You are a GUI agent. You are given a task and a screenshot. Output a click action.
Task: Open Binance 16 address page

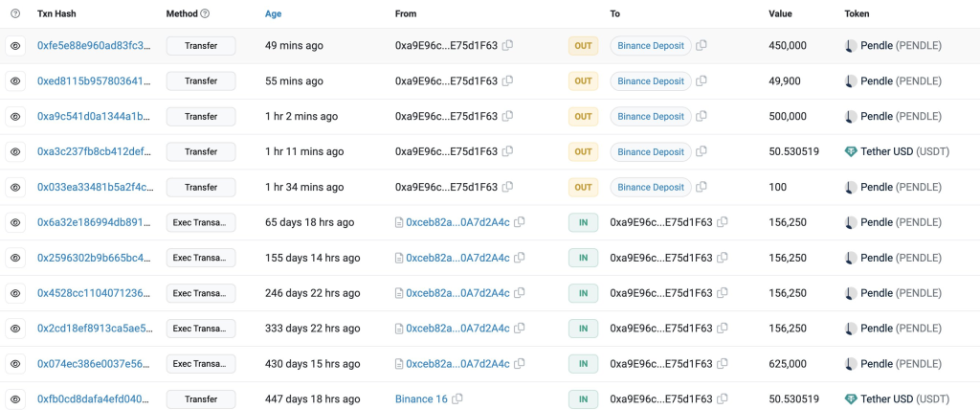tap(421, 399)
